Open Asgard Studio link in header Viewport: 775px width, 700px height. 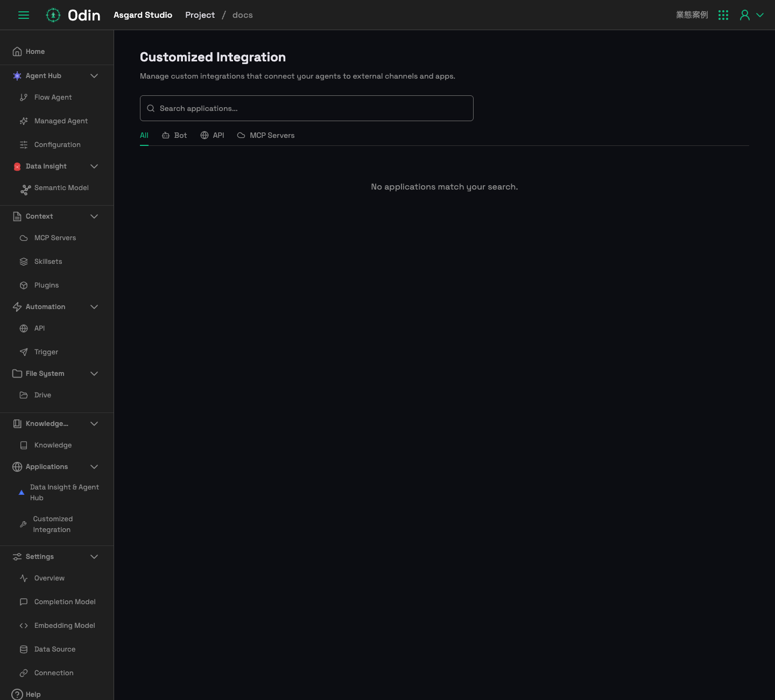143,15
